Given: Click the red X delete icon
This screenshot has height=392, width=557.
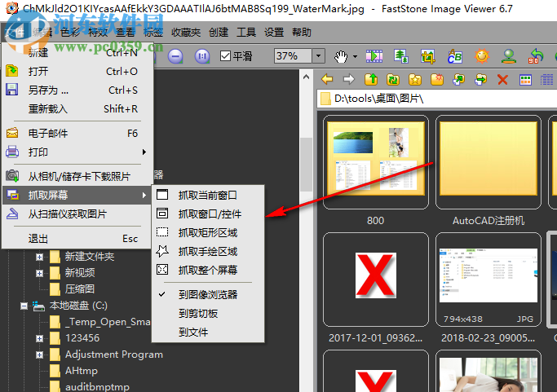Looking at the screenshot, I should pyautogui.click(x=502, y=79).
